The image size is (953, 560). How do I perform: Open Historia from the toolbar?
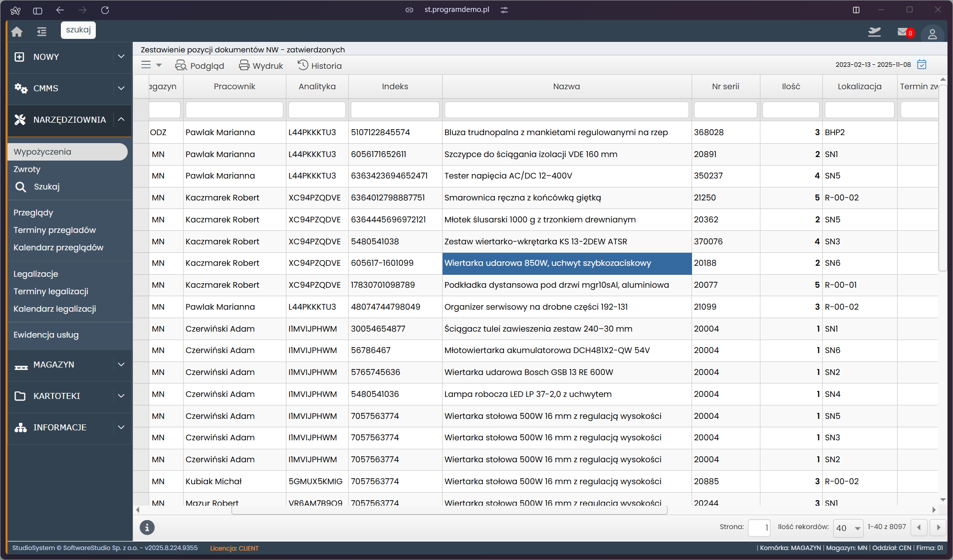tap(319, 66)
